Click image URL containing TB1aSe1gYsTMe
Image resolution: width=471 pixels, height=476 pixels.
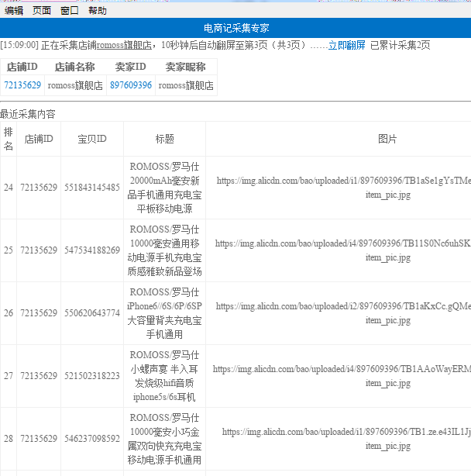click(344, 188)
